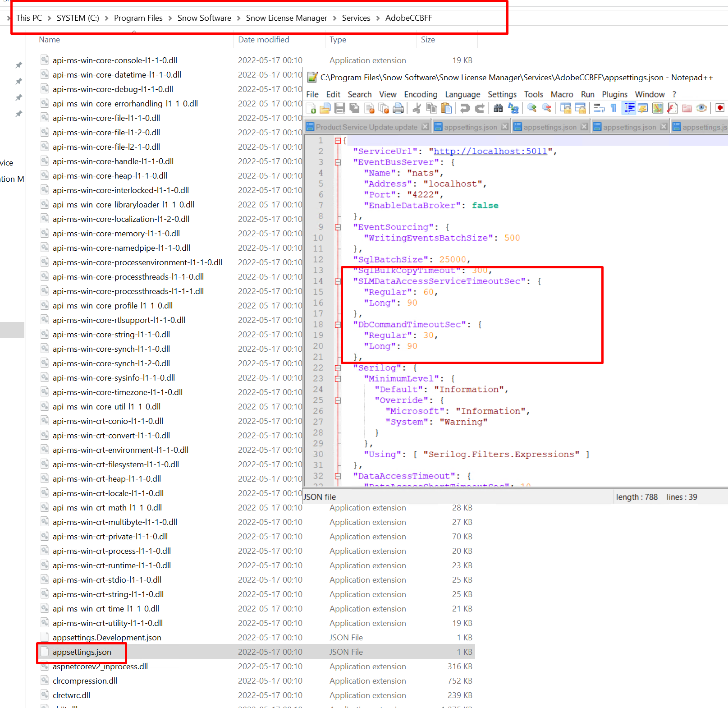
Task: Click the 'length : 788' status bar field
Action: (x=637, y=497)
